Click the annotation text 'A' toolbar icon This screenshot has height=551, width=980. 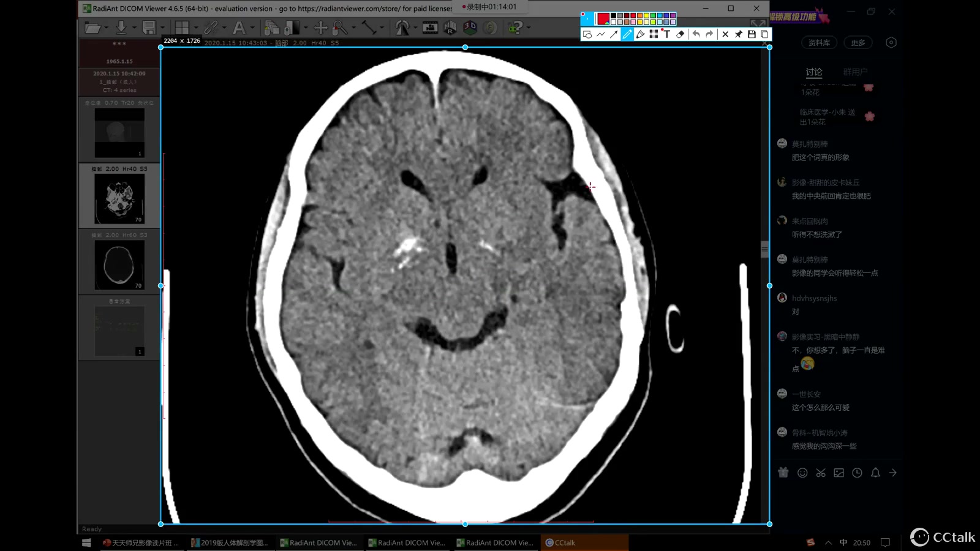click(239, 28)
